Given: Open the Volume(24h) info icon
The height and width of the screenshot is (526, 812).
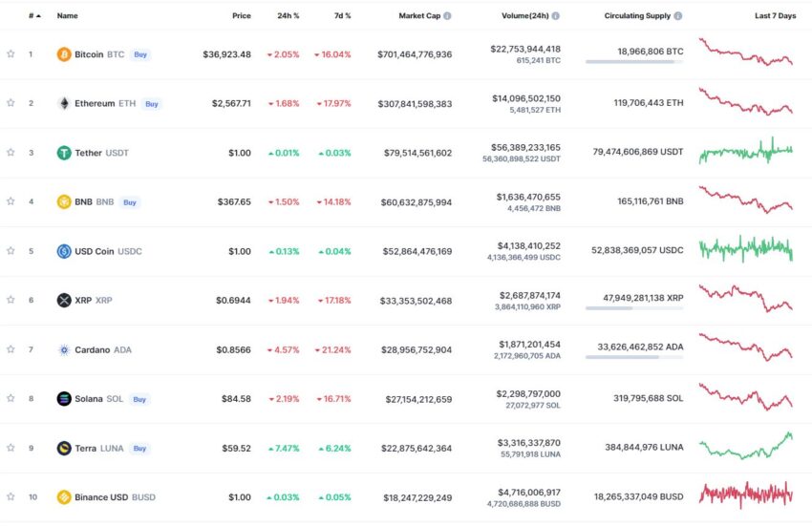Looking at the screenshot, I should [556, 16].
